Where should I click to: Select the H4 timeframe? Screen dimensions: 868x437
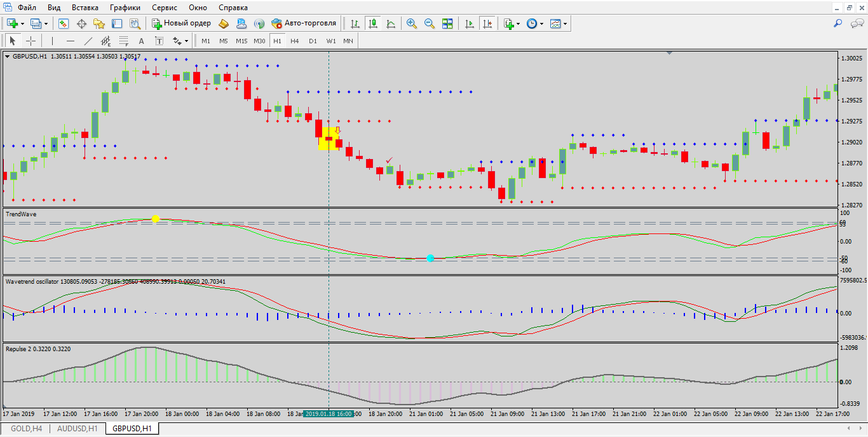pyautogui.click(x=295, y=41)
